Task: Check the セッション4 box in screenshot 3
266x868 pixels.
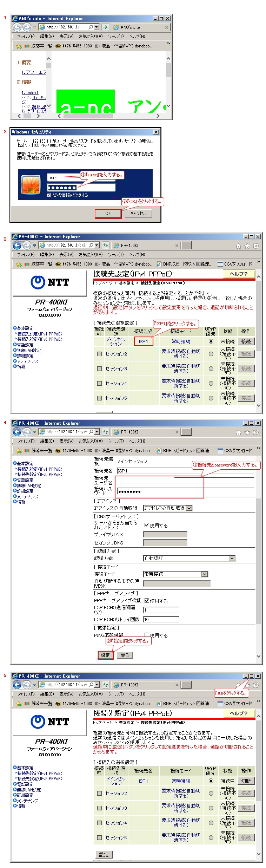Action: click(x=99, y=384)
